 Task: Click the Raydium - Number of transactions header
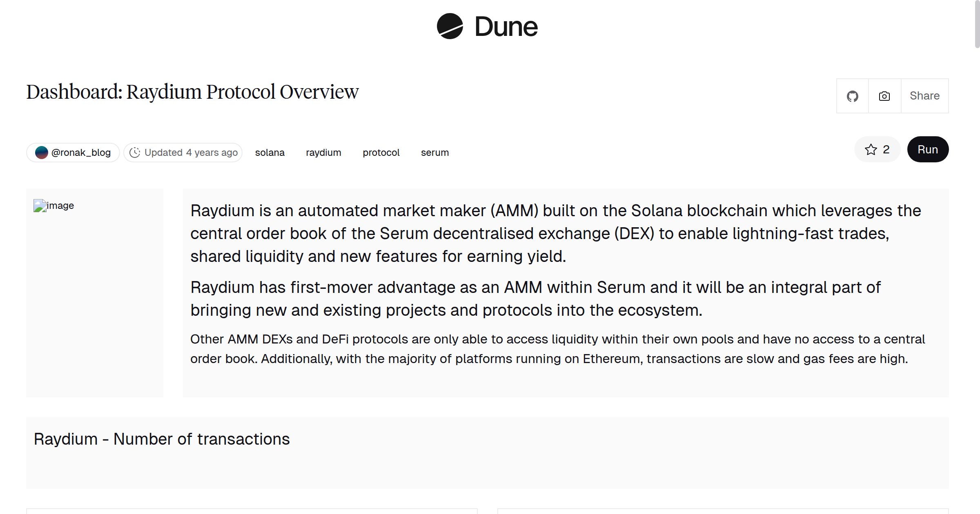point(162,439)
